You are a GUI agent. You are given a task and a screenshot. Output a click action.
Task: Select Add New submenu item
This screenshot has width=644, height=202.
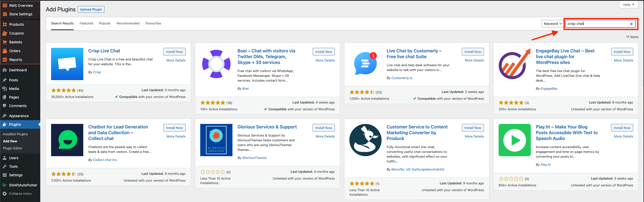(x=10, y=141)
